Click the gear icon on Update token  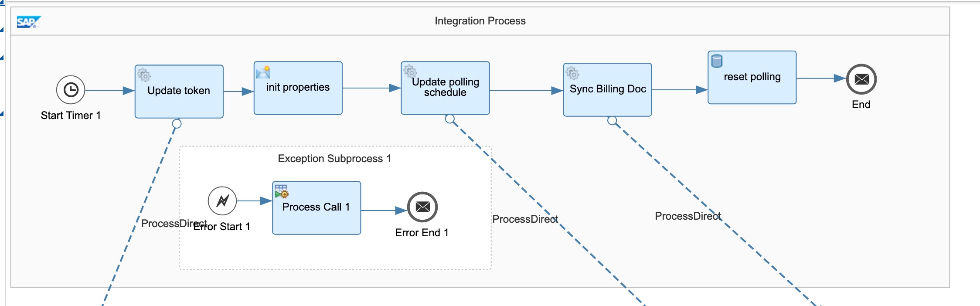click(144, 75)
